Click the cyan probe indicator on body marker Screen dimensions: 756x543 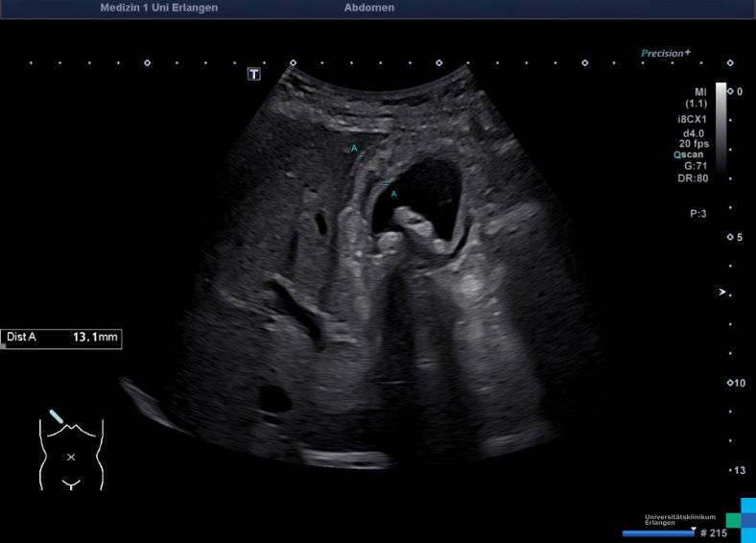click(x=57, y=416)
